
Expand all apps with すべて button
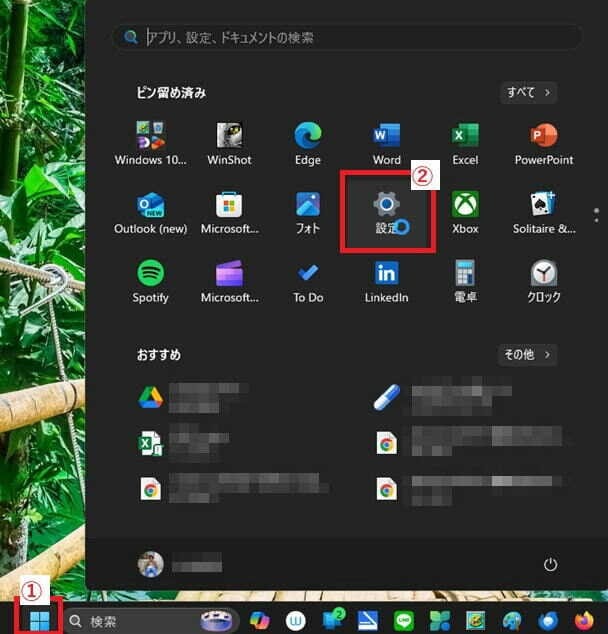[x=528, y=93]
